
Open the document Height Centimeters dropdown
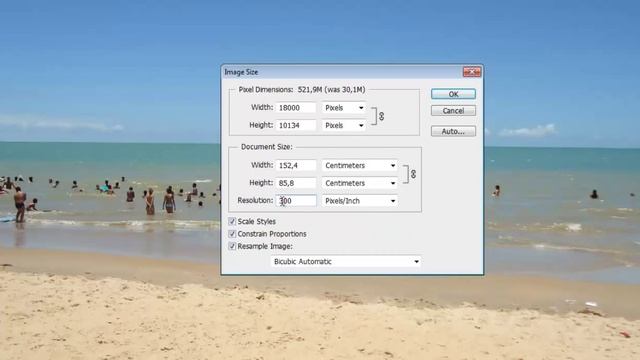coord(360,183)
